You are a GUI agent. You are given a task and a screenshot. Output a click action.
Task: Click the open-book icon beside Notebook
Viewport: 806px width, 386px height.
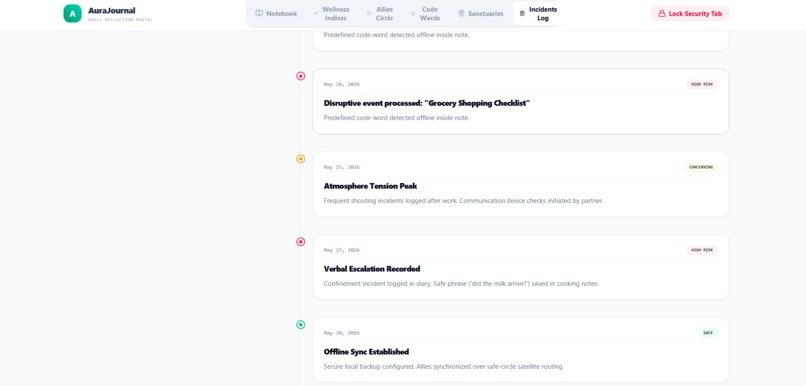[259, 13]
